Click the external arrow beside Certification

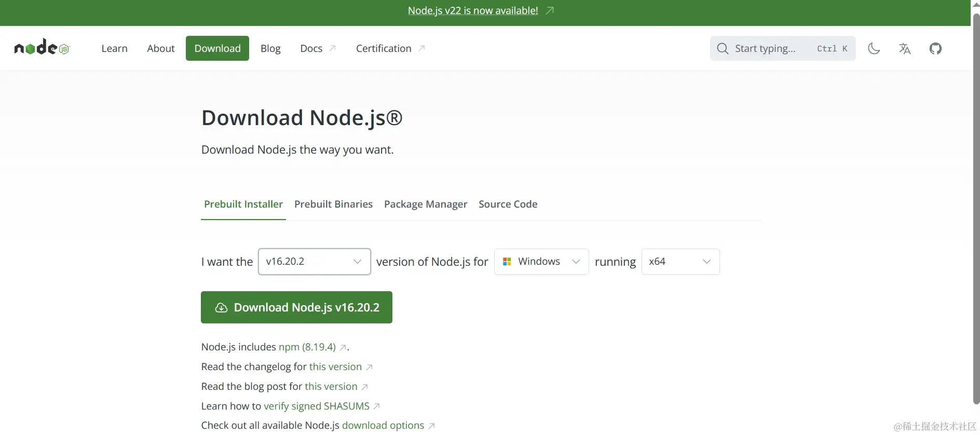(x=422, y=48)
